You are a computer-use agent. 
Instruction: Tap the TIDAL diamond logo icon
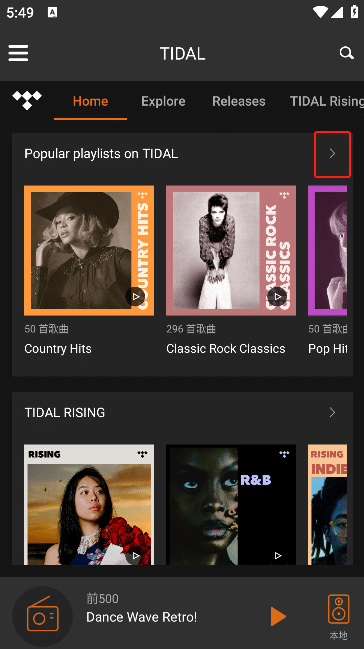27,100
